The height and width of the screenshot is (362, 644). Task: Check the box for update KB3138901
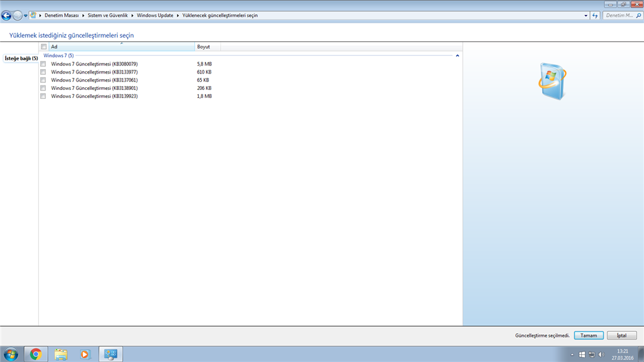(43, 88)
